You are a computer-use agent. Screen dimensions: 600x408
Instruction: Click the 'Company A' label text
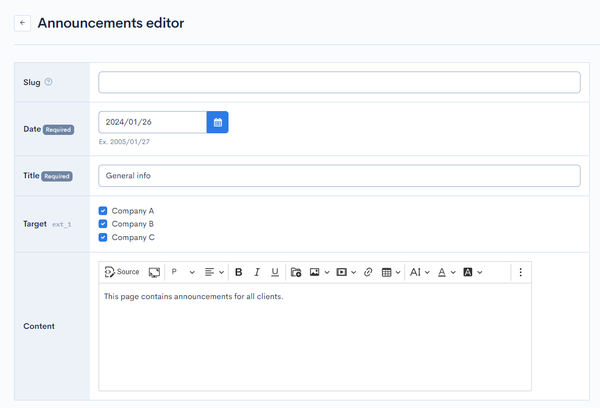click(x=133, y=211)
